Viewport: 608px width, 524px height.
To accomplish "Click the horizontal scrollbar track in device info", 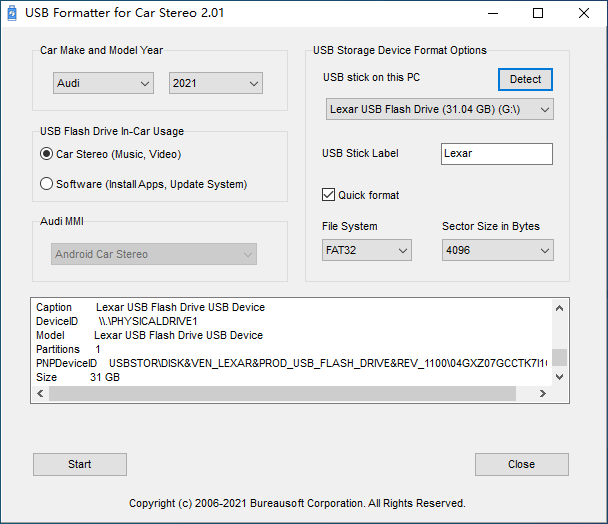I will [x=525, y=394].
